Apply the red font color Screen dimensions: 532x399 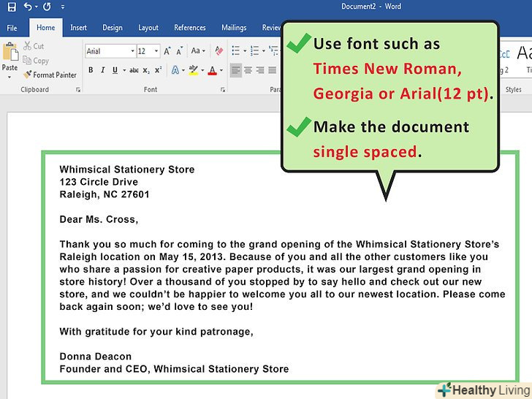pyautogui.click(x=213, y=70)
